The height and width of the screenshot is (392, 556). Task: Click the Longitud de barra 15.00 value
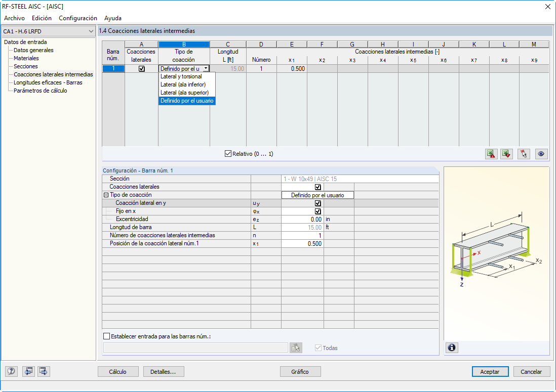tap(302, 227)
